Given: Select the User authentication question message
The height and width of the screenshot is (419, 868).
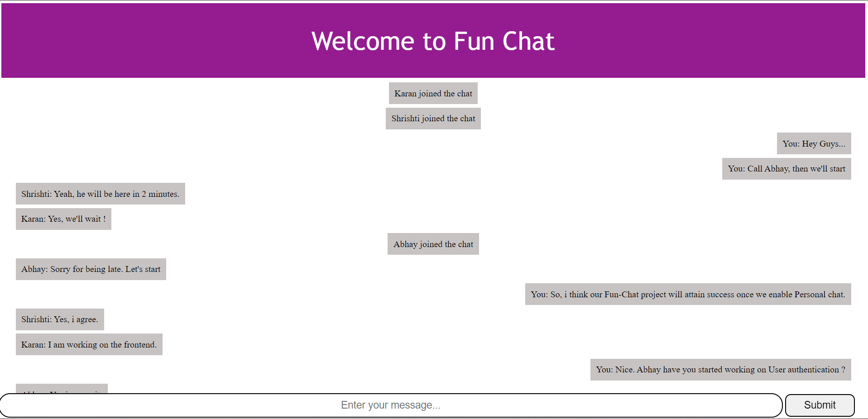Looking at the screenshot, I should 720,370.
